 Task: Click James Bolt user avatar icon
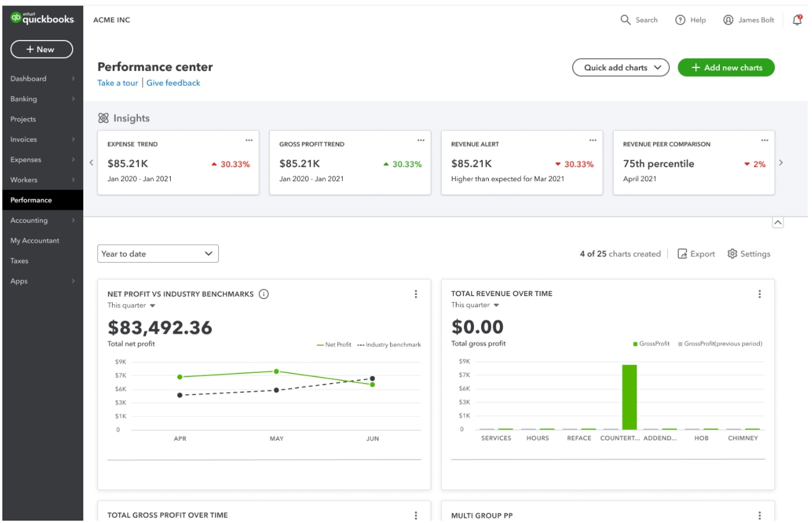[729, 20]
